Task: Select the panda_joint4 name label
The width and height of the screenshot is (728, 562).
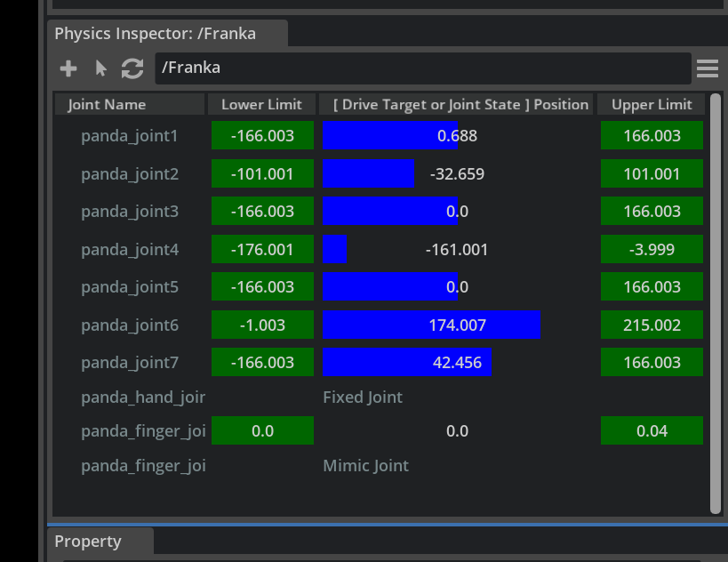Action: [x=130, y=250]
